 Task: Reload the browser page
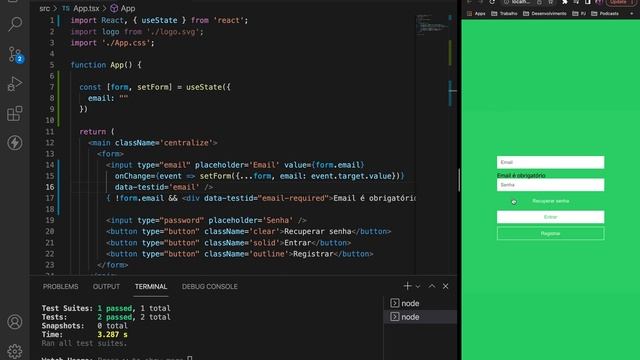(x=492, y=2)
